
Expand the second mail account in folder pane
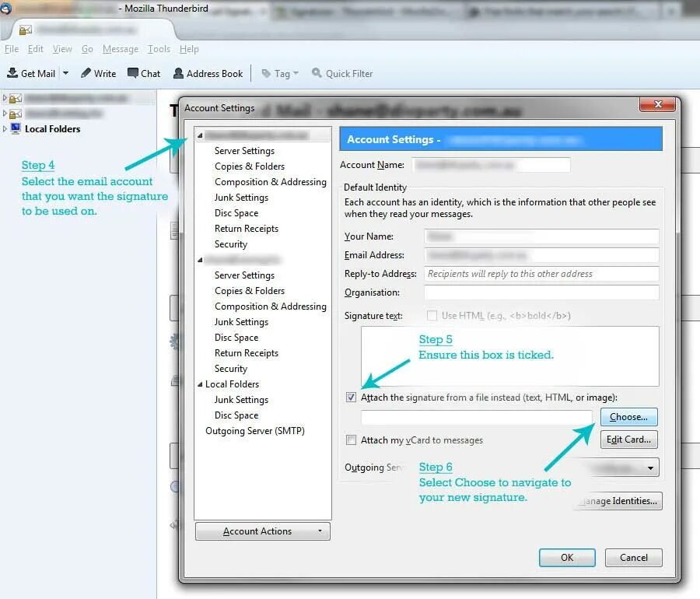(x=5, y=113)
